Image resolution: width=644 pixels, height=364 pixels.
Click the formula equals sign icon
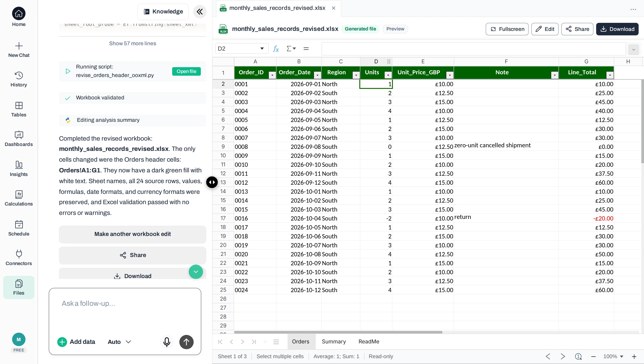tap(306, 49)
